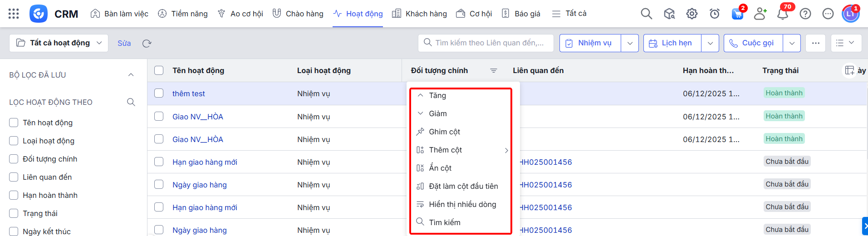
Task: Select 'Ẩn cột' in the column menu
Action: pyautogui.click(x=440, y=168)
